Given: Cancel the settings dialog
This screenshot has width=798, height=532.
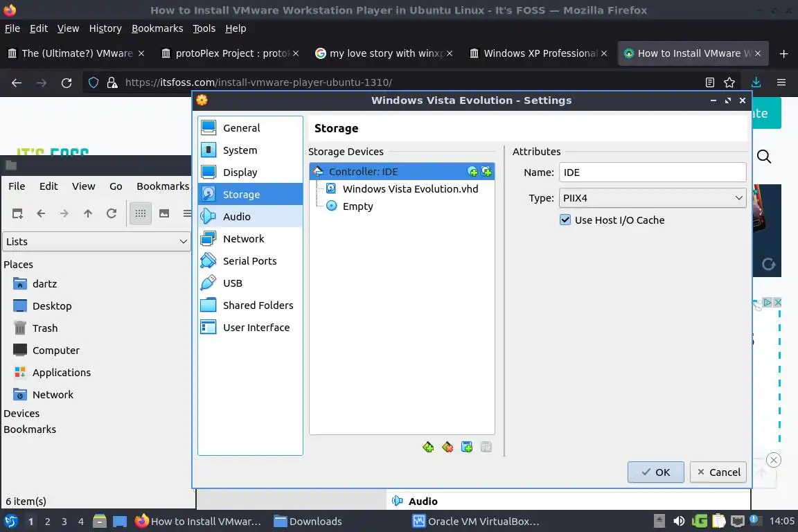Looking at the screenshot, I should click(718, 472).
